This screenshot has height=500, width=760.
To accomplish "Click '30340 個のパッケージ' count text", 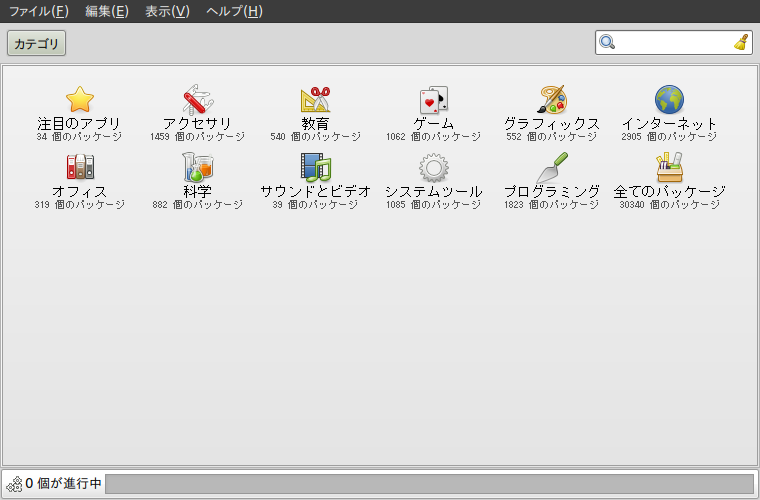I will point(669,205).
